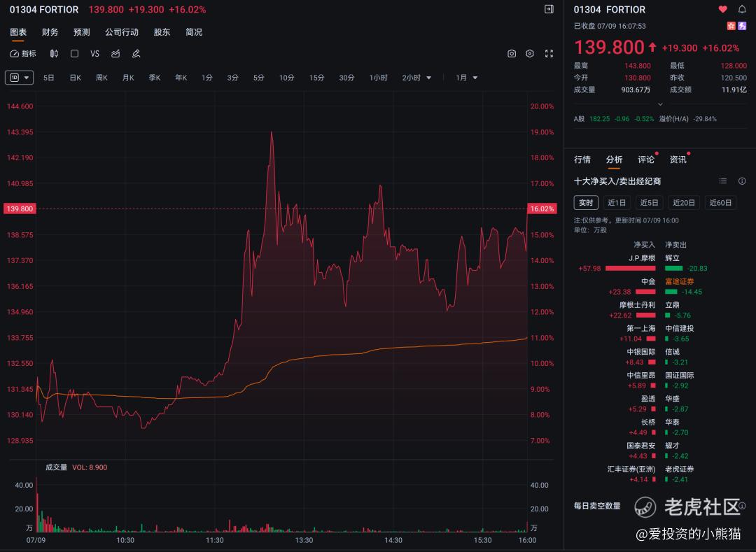The image size is (756, 552).
Task: Select 近20日 broker period
Action: [x=684, y=203]
